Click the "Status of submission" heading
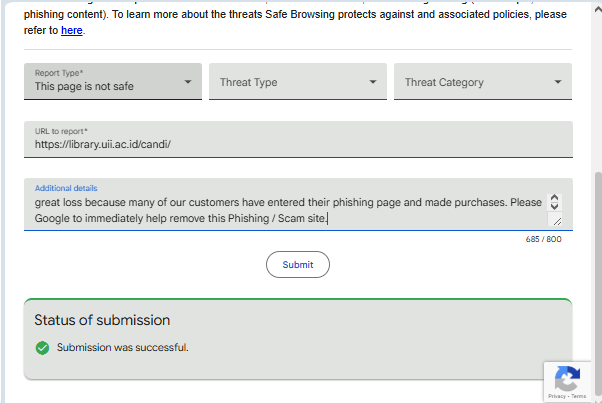 102,320
